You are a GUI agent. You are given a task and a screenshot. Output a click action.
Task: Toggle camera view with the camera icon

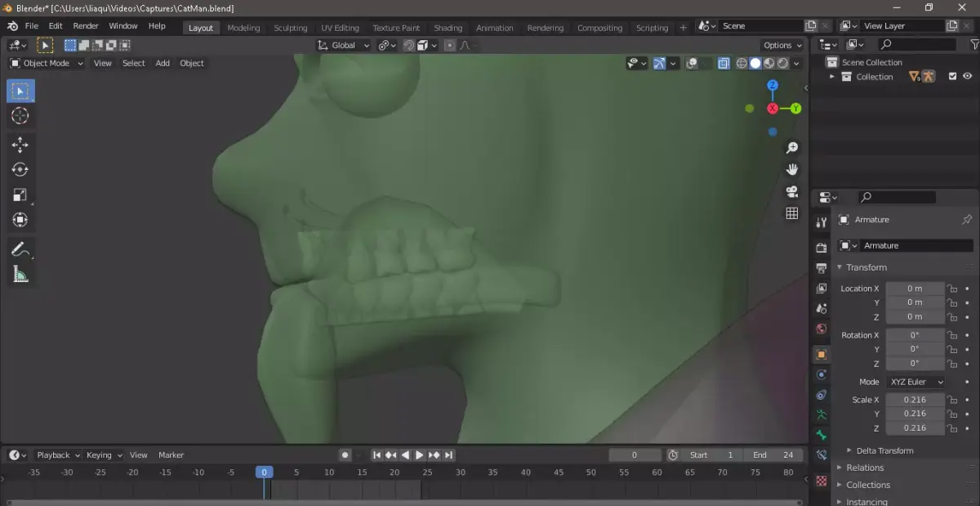coord(791,191)
